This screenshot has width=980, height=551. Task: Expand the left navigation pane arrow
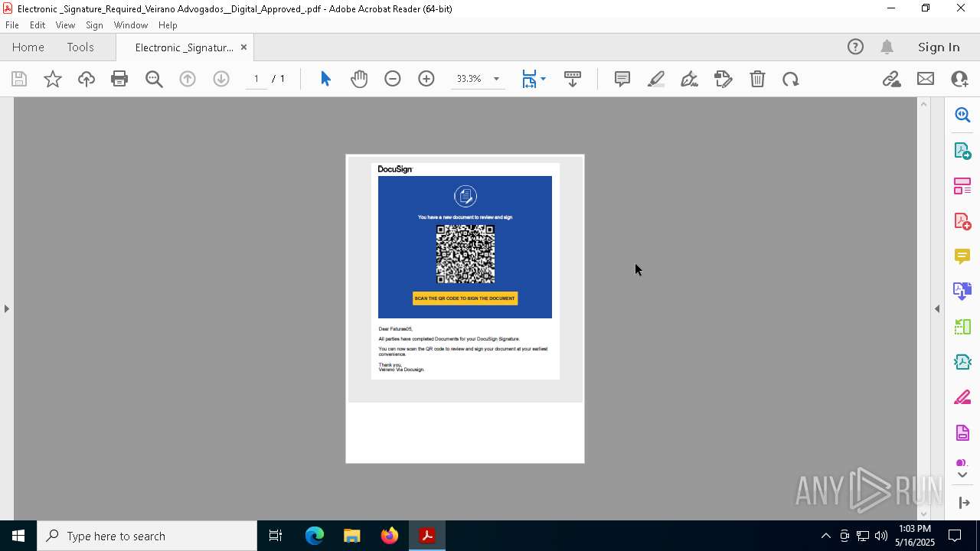click(x=6, y=308)
